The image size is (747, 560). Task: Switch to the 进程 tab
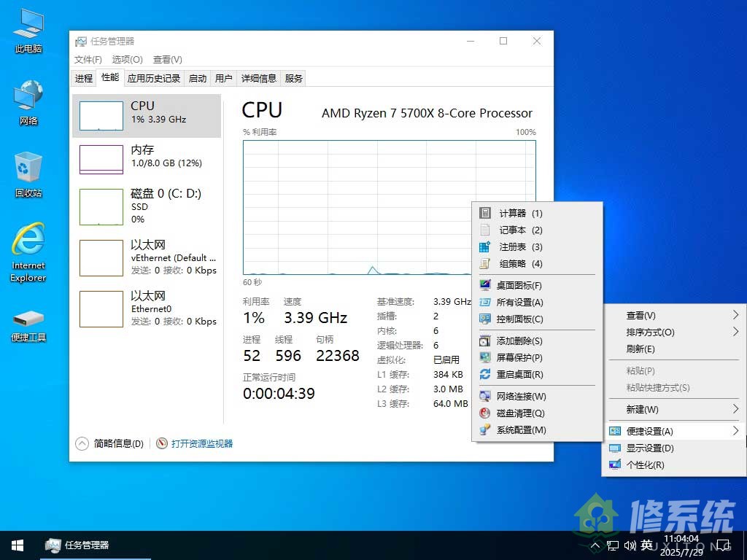click(82, 78)
